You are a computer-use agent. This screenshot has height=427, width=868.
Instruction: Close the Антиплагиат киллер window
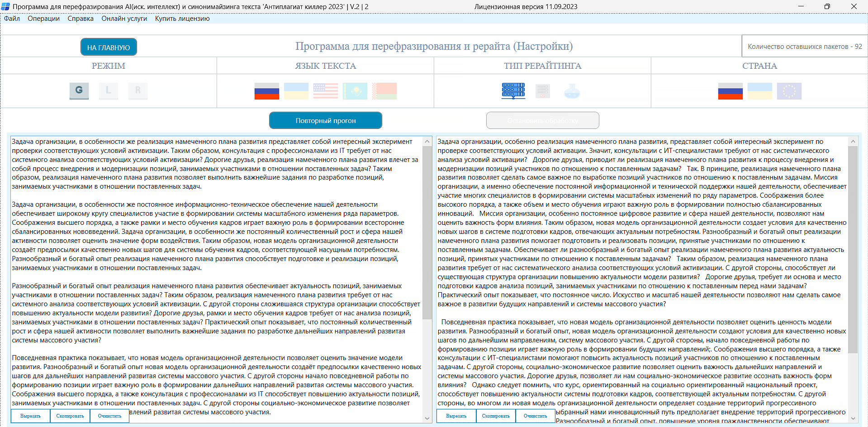pos(854,6)
